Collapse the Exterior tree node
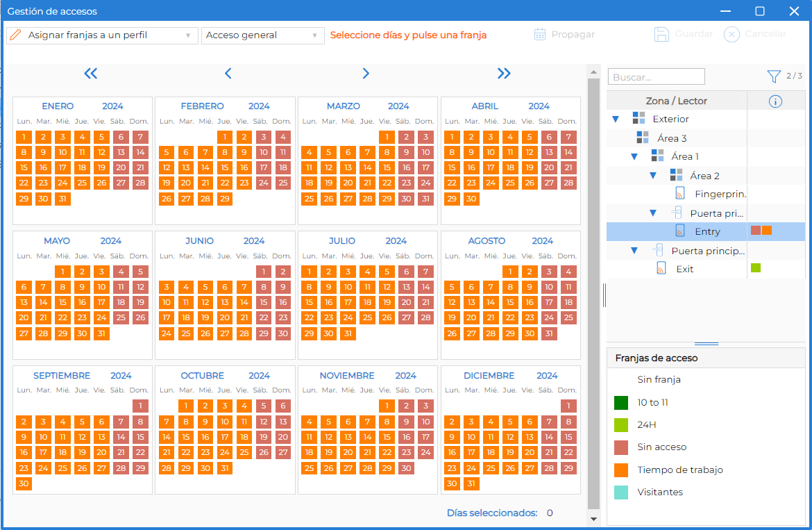 [616, 119]
